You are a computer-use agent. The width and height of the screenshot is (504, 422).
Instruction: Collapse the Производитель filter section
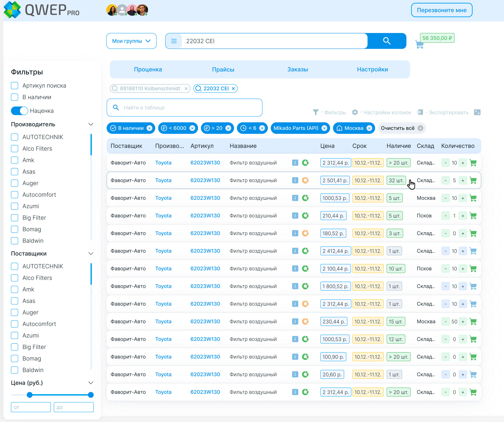[x=91, y=124]
